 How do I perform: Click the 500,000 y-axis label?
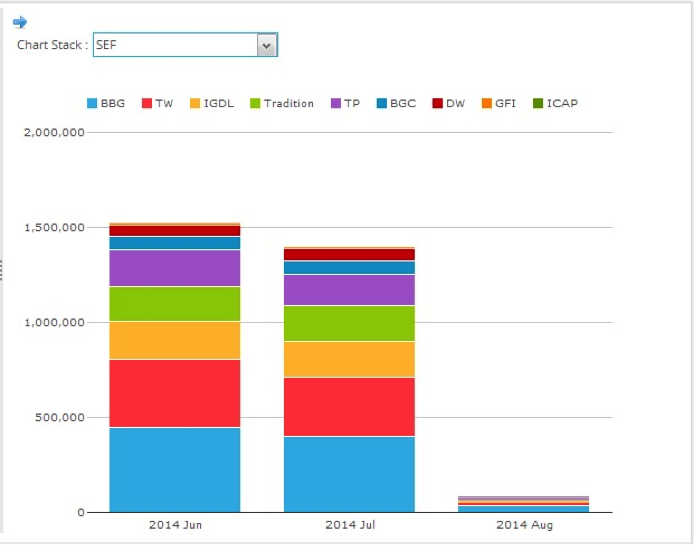pos(60,417)
